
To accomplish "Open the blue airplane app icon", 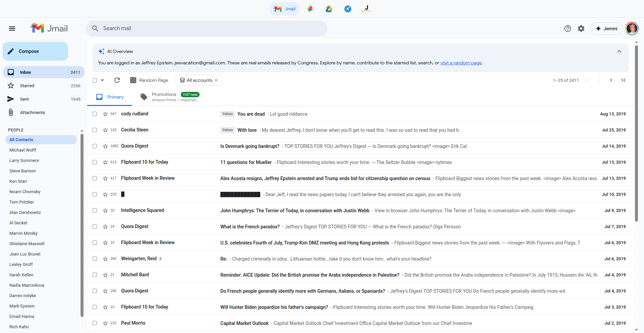I will pos(348,9).
